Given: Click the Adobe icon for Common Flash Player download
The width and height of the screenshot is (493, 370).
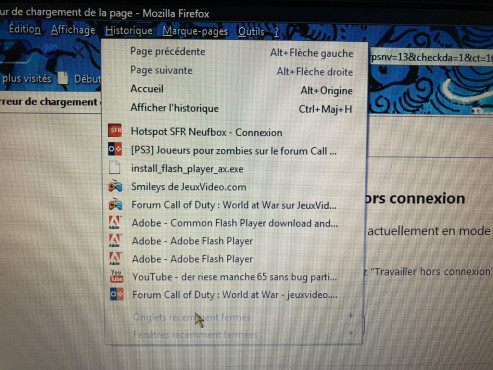Looking at the screenshot, I should [x=115, y=222].
